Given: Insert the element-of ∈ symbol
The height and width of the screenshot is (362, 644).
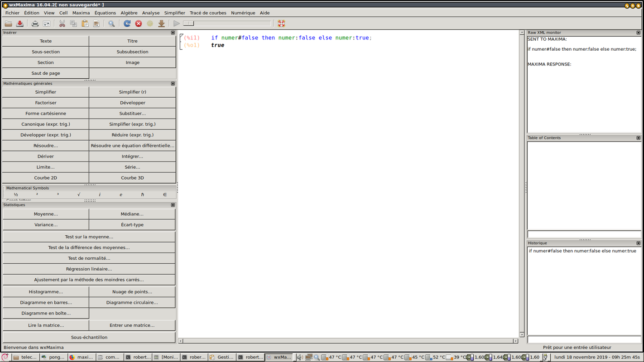Looking at the screenshot, I should tap(165, 195).
